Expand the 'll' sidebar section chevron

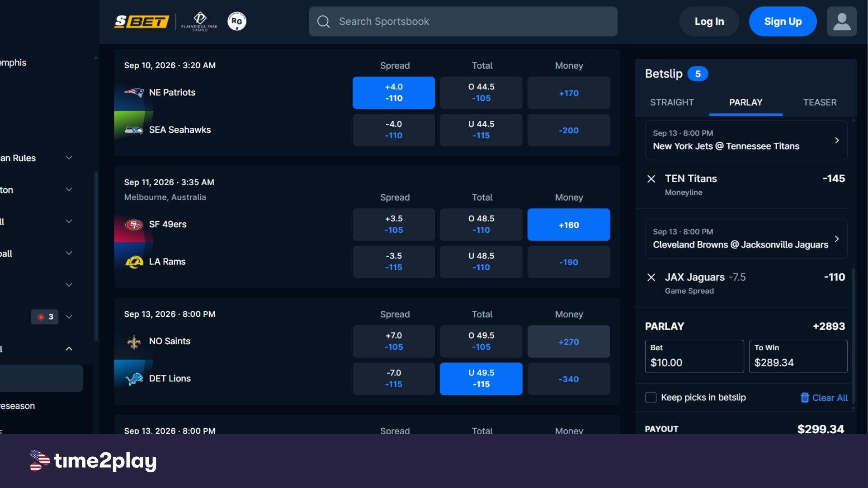click(69, 221)
